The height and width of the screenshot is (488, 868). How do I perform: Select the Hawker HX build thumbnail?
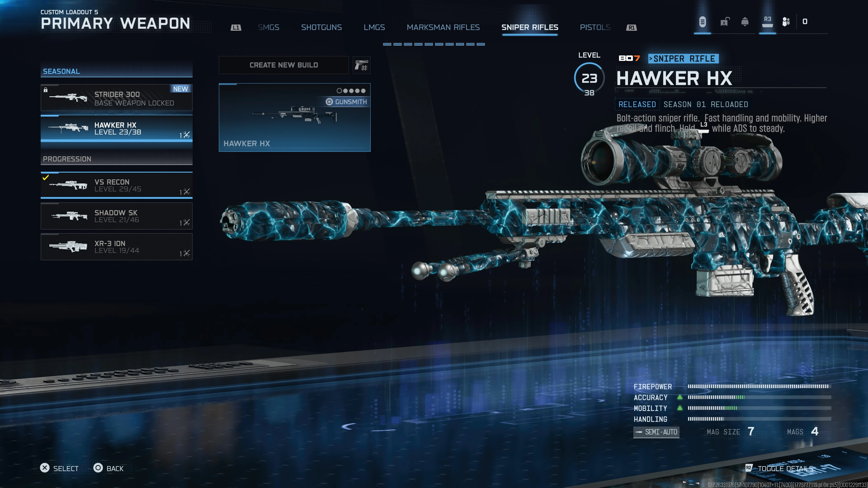[x=295, y=118]
